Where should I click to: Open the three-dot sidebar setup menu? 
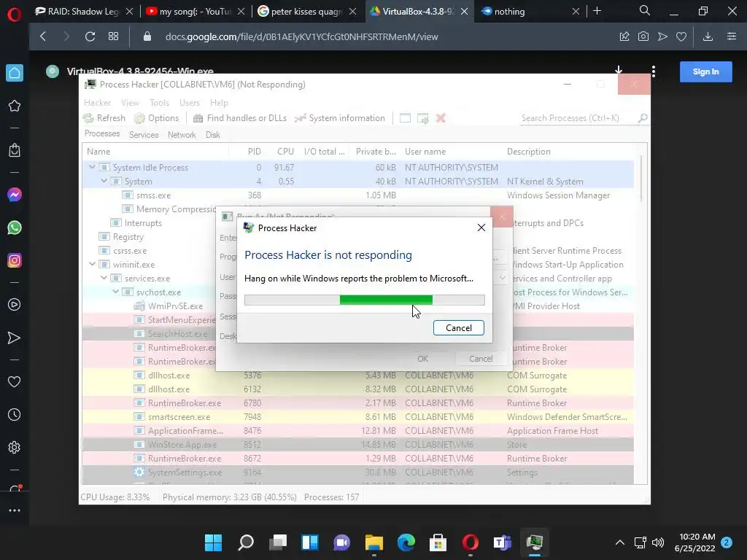coord(15,510)
